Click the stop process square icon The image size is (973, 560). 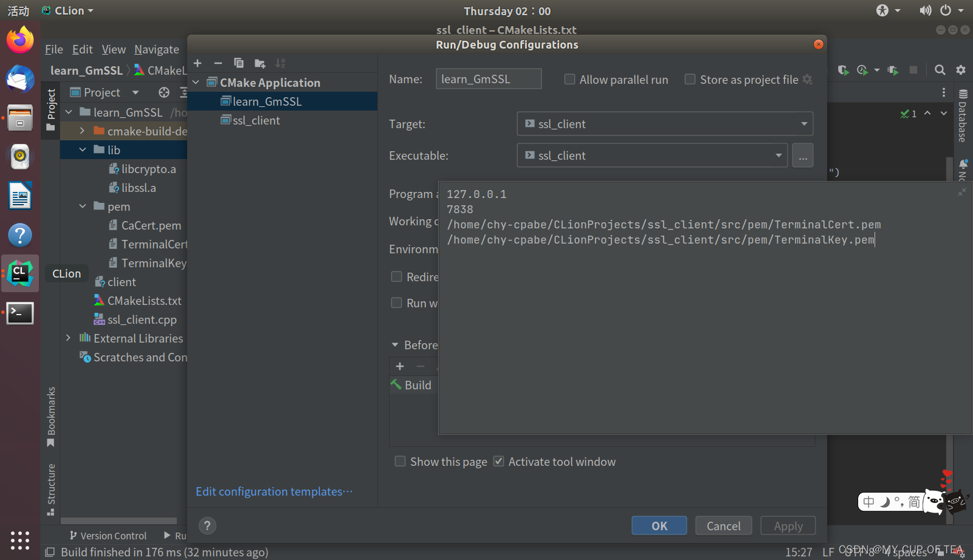(x=913, y=70)
